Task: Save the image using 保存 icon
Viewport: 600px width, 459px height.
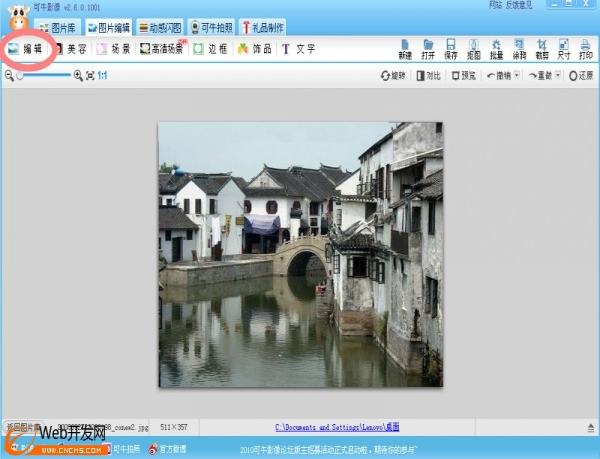Action: 451,48
